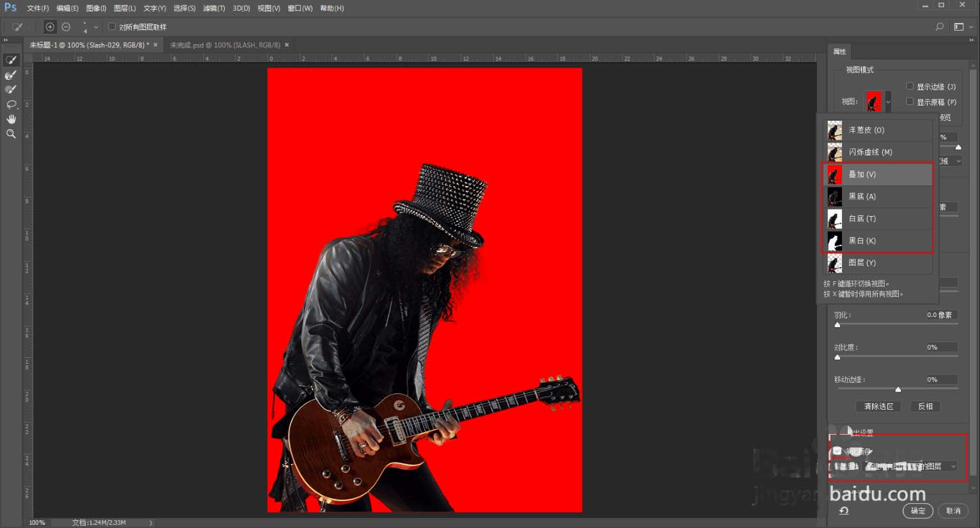Close the 未完成.psd document tab
The image size is (980, 528).
click(287, 45)
